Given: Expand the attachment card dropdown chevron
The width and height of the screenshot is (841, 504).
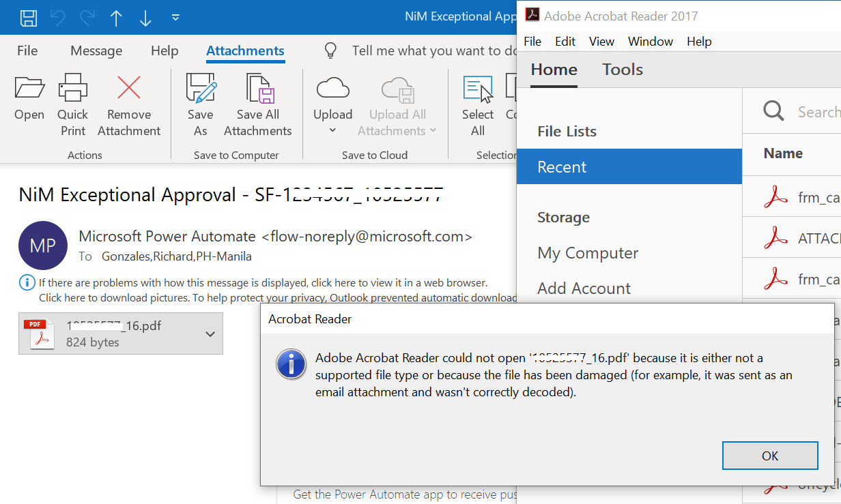Looking at the screenshot, I should click(x=210, y=333).
